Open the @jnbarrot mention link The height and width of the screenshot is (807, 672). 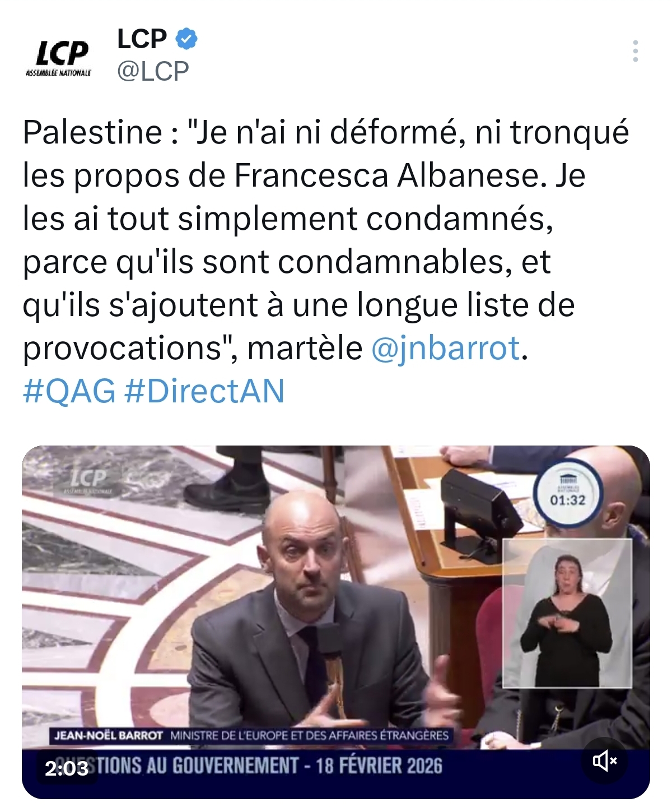pyautogui.click(x=446, y=348)
